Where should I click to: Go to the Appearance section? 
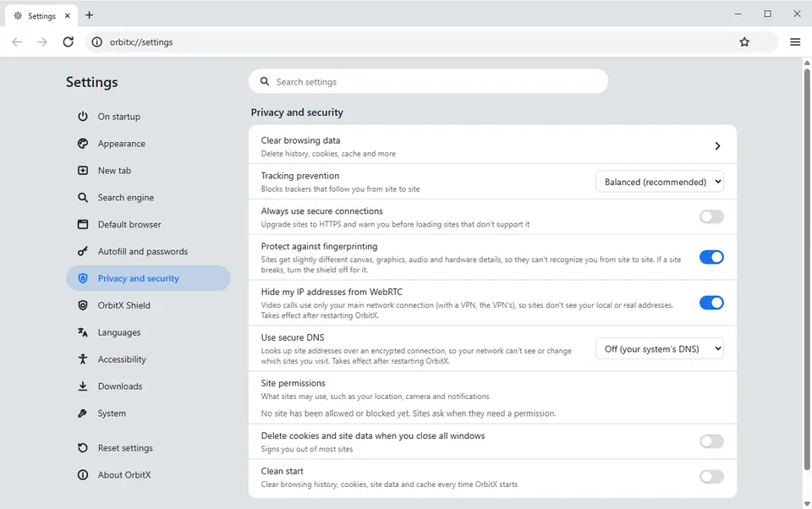148,144
